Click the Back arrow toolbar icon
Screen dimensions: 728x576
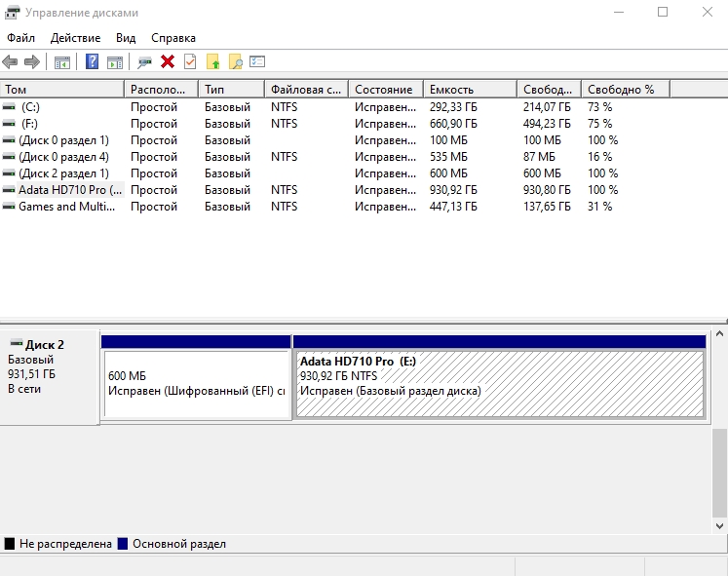tap(10, 62)
